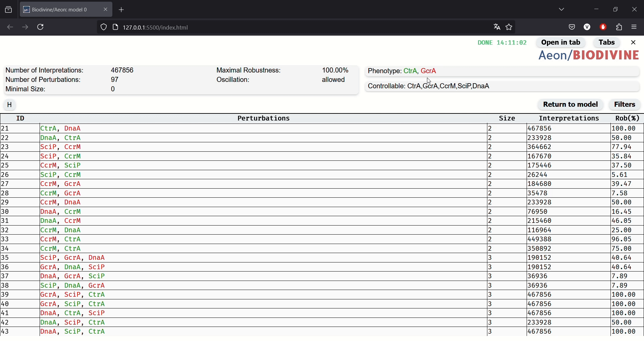This screenshot has height=341, width=644.
Task: Click Maximal Robustness value 100.00%
Action: click(x=335, y=70)
